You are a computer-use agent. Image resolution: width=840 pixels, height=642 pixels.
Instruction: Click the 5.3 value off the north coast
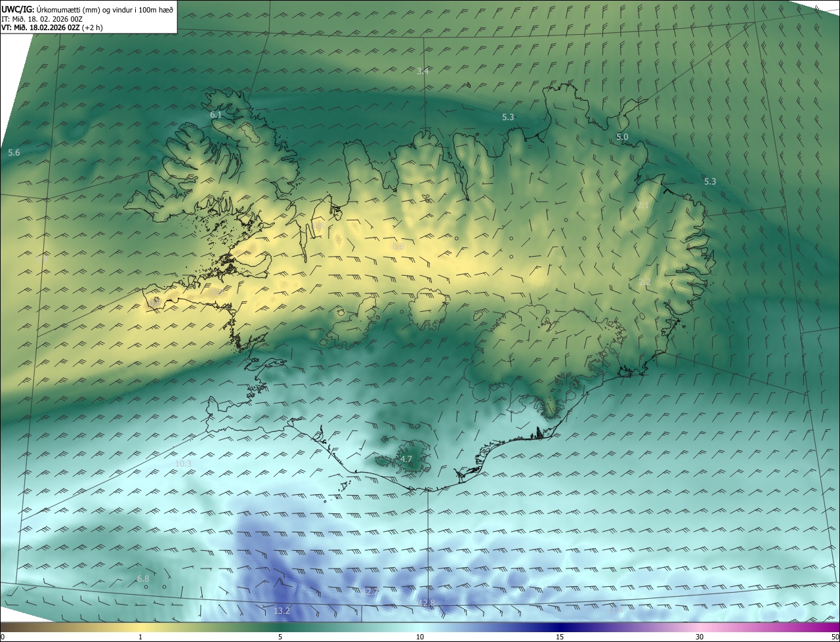(x=508, y=118)
